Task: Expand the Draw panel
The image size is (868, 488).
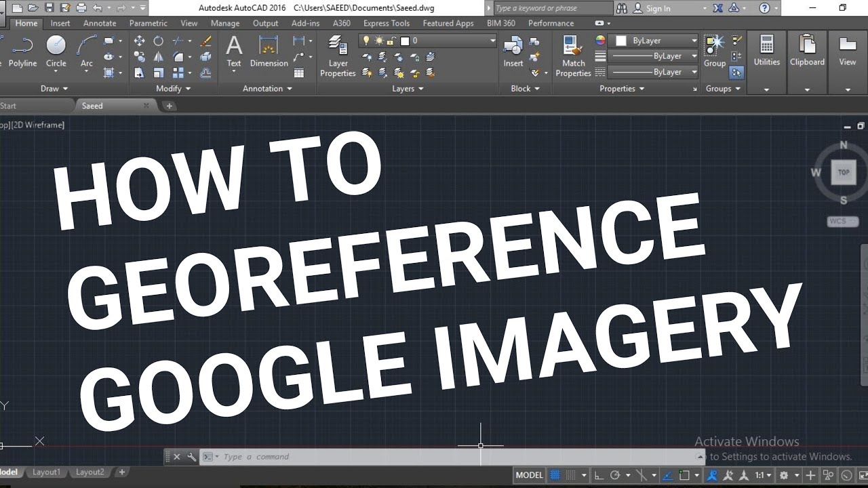Action: [54, 89]
